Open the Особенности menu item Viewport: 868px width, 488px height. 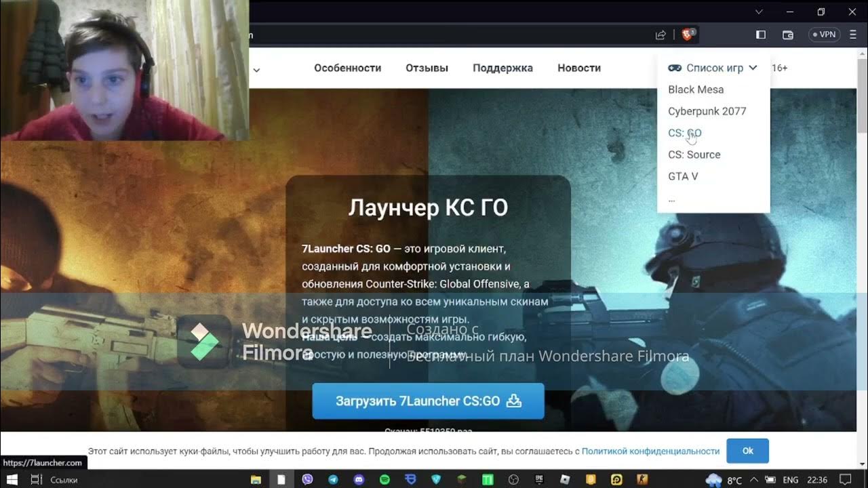click(x=347, y=68)
